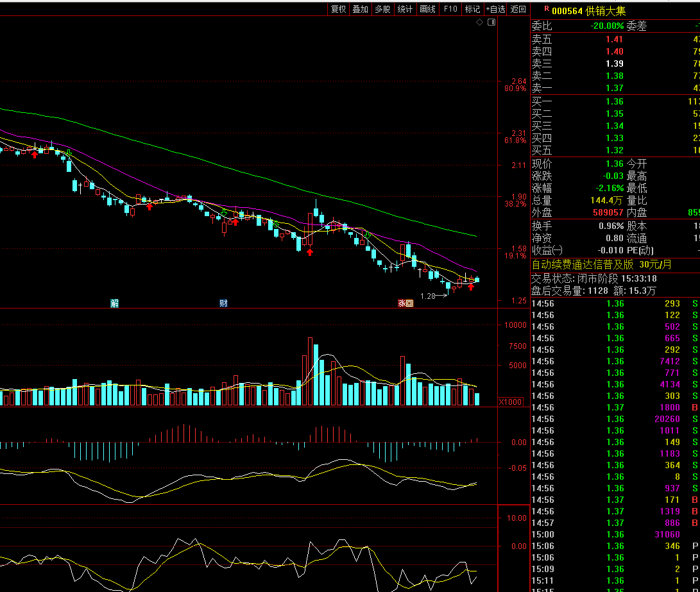Click the 涨回 marker on chart
The height and width of the screenshot is (592, 700).
pos(405,303)
